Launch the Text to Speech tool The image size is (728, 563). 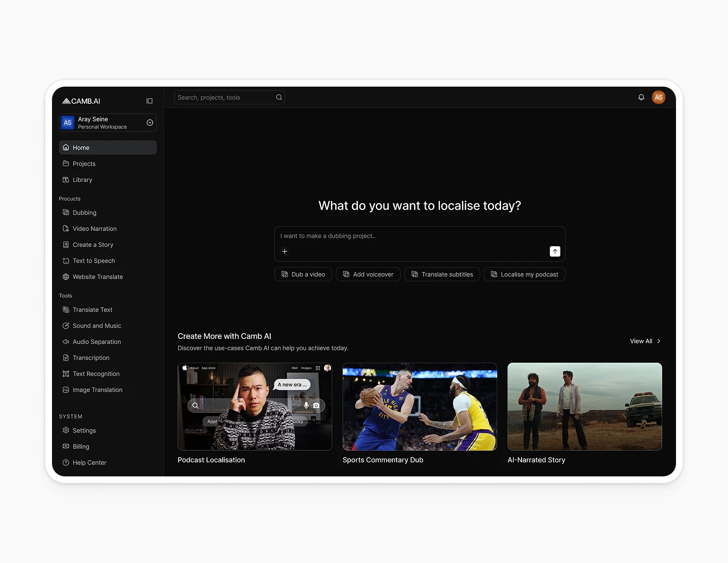tap(93, 260)
